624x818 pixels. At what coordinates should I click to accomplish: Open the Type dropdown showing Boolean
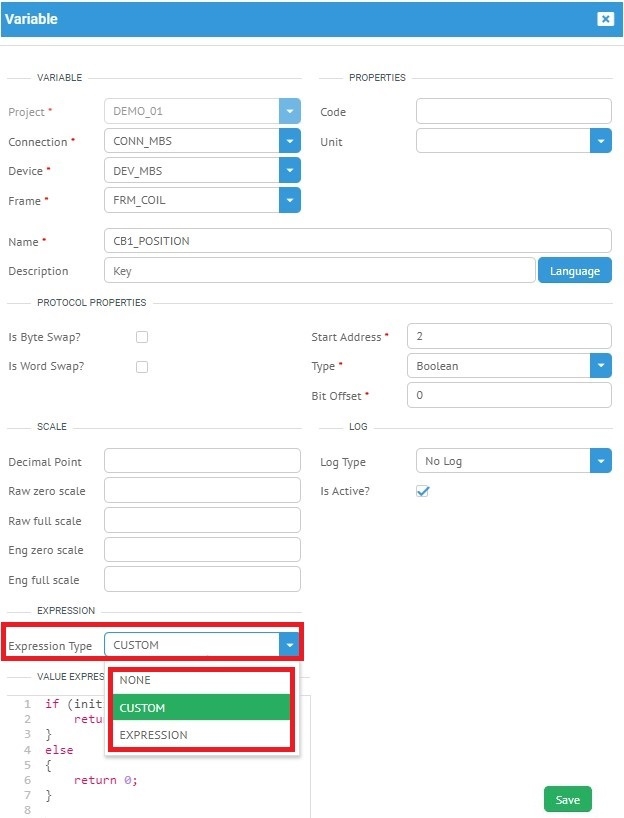click(x=600, y=366)
